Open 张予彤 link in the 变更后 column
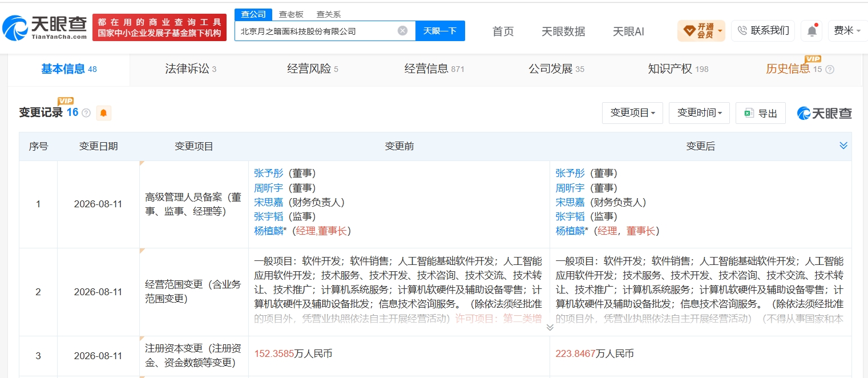Screen dimensions: 868x378 pyautogui.click(x=570, y=173)
